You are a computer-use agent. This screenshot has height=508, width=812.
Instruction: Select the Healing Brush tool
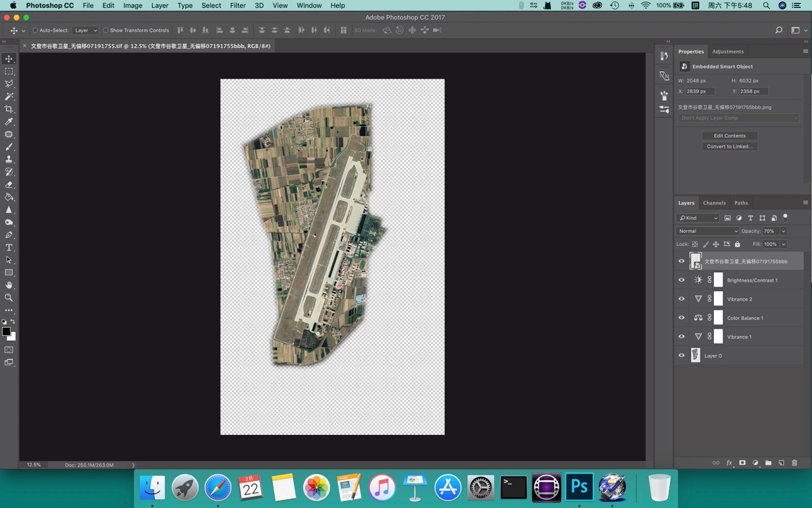pyautogui.click(x=9, y=134)
